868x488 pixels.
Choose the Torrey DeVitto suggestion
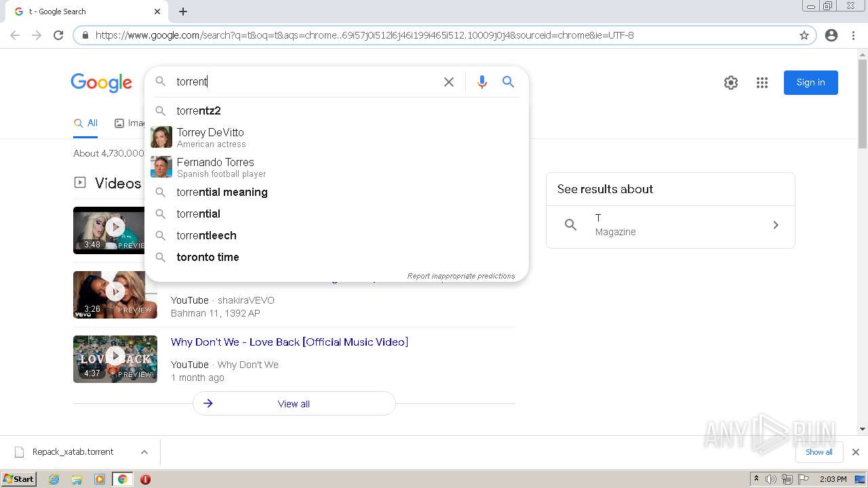click(336, 137)
